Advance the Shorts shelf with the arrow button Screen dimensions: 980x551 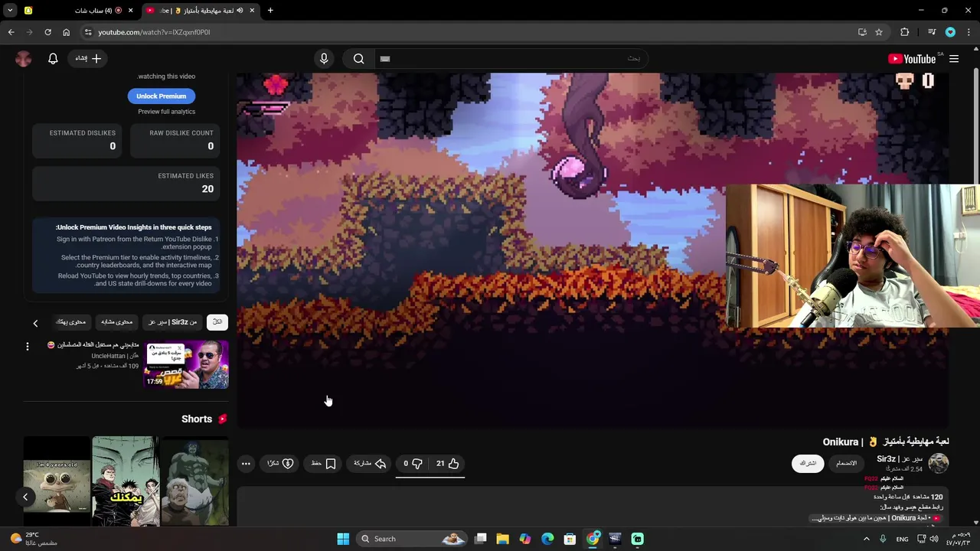[x=25, y=497]
